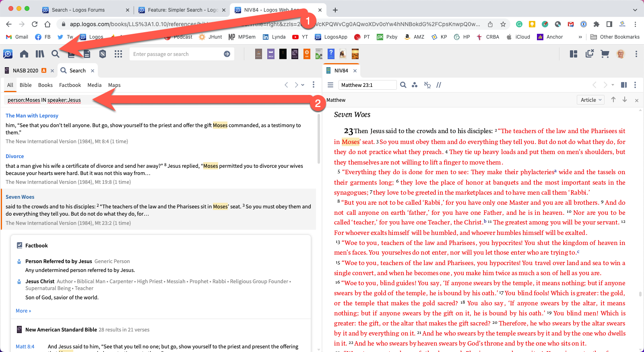The image size is (644, 352).
Task: Open the LogosApp bookmark in bookmarks bar
Action: 331,37
